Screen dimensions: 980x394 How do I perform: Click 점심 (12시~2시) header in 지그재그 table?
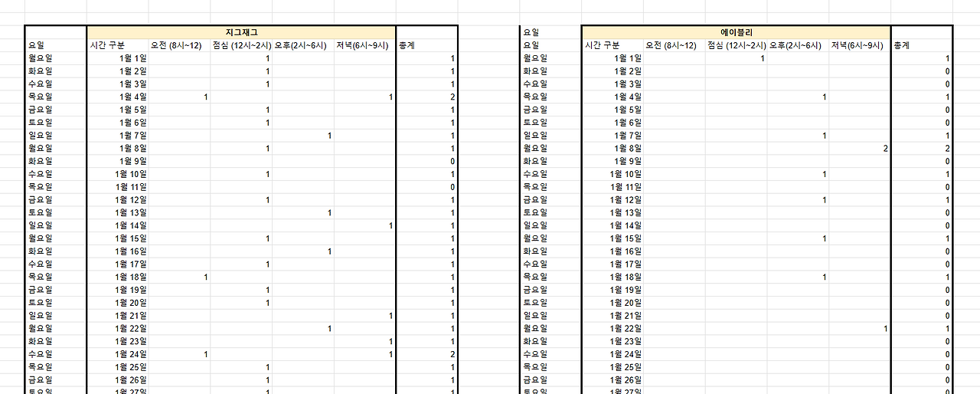click(241, 45)
